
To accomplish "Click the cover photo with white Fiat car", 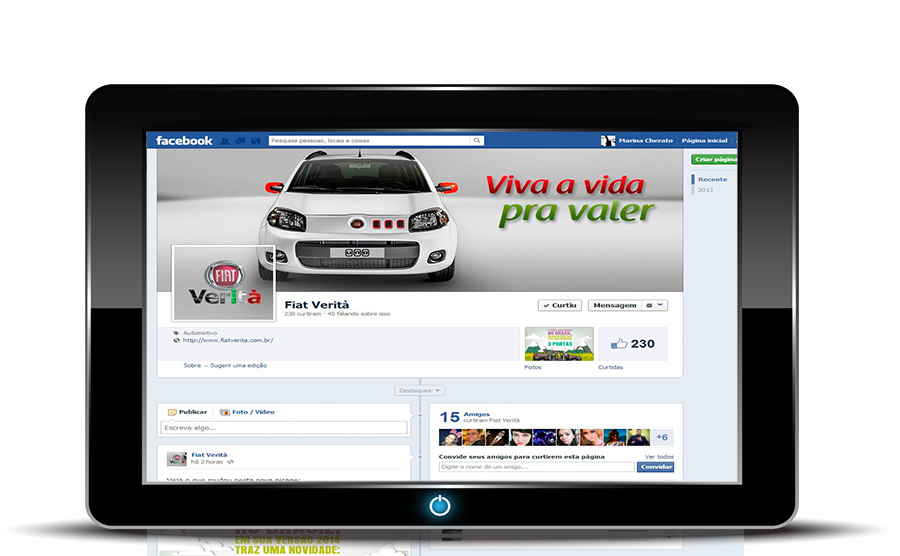I will click(420, 220).
